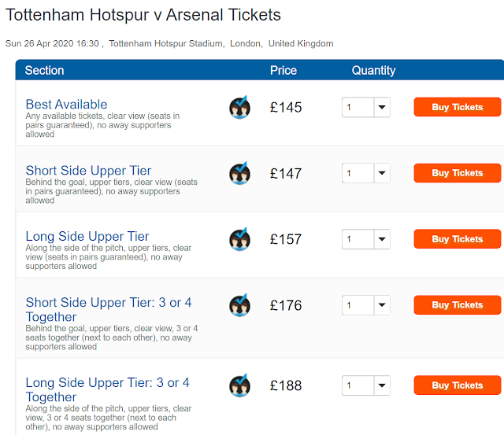Click the Price column header
This screenshot has width=504, height=435.
(x=283, y=71)
